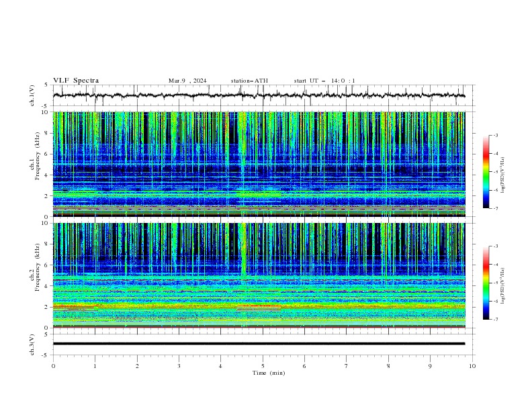The image size is (532, 411).
Task: Click the "VLF Spectra" title text
Action: pyautogui.click(x=76, y=81)
